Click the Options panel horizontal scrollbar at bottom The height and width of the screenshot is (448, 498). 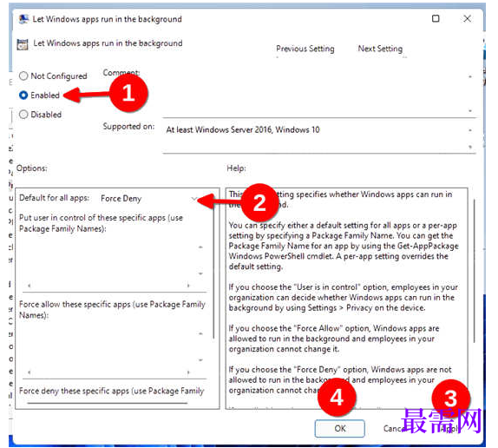pyautogui.click(x=108, y=404)
